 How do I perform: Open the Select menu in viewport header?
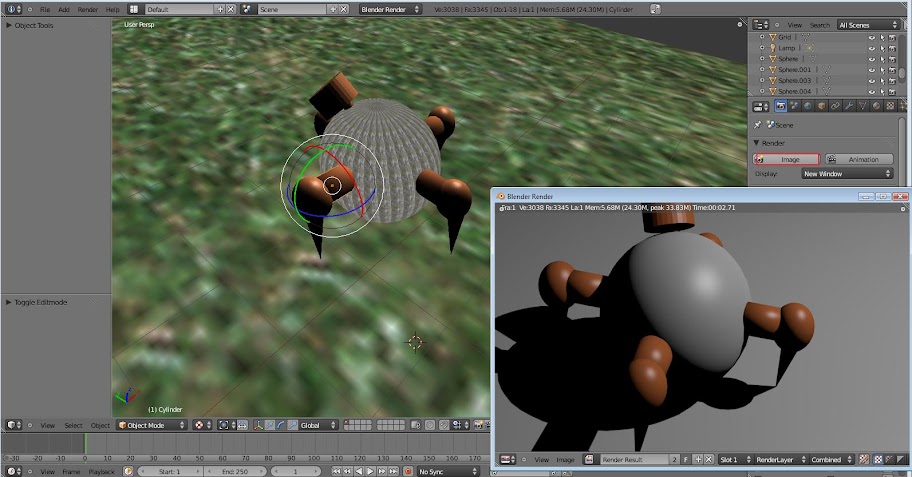click(73, 425)
